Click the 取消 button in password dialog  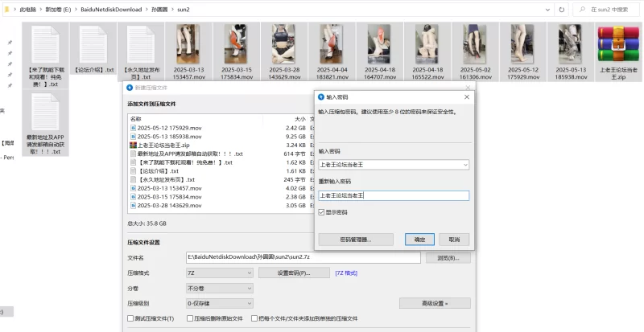(454, 240)
